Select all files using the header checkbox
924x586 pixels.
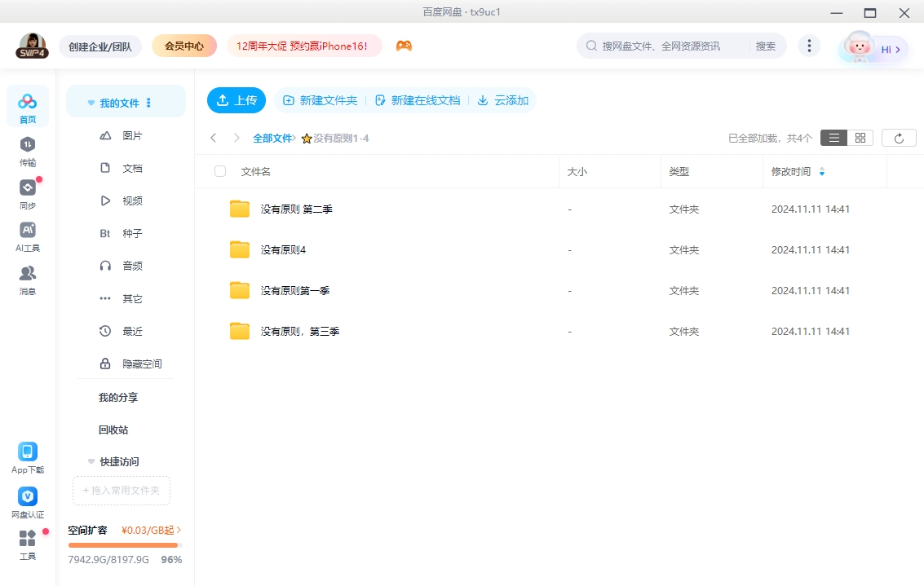tap(219, 171)
